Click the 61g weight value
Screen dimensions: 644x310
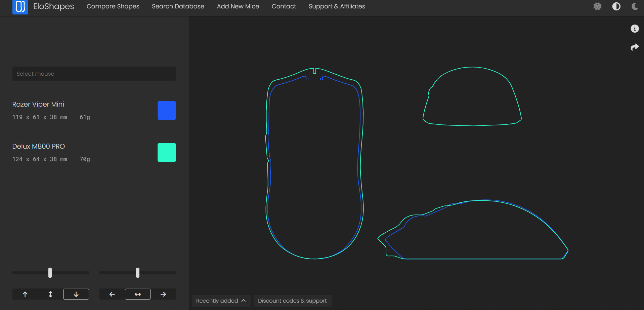[85, 117]
